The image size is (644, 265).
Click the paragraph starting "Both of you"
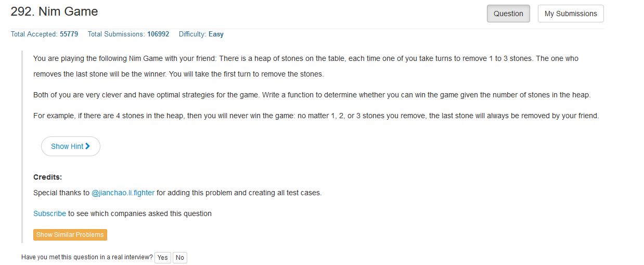pyautogui.click(x=312, y=95)
